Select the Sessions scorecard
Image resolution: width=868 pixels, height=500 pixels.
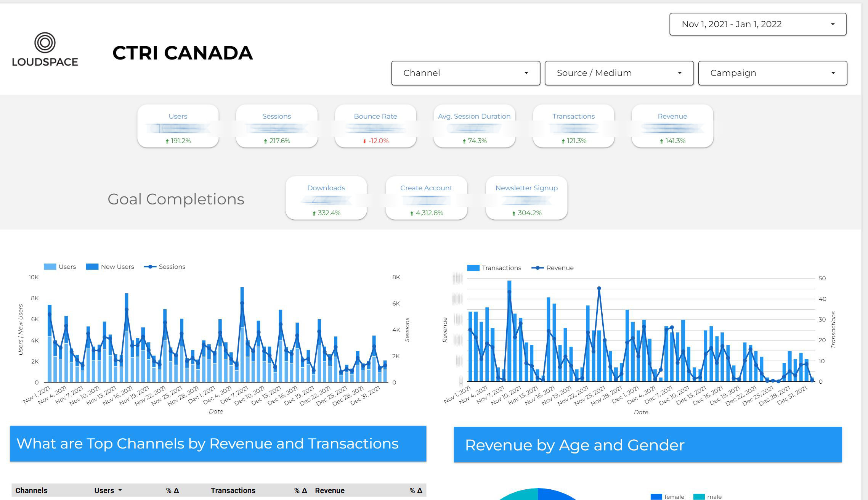point(277,126)
